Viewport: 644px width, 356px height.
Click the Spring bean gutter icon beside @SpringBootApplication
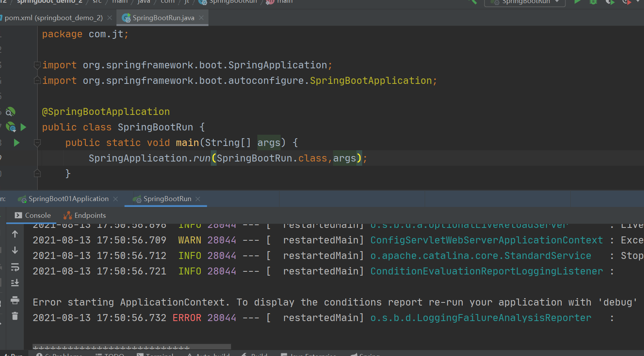[10, 112]
